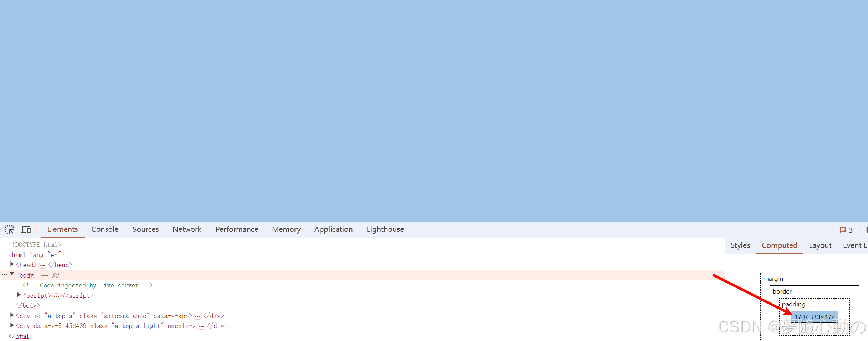Image resolution: width=868 pixels, height=341 pixels.
Task: Expand the div data-v-5f45d489 node
Action: [12, 325]
